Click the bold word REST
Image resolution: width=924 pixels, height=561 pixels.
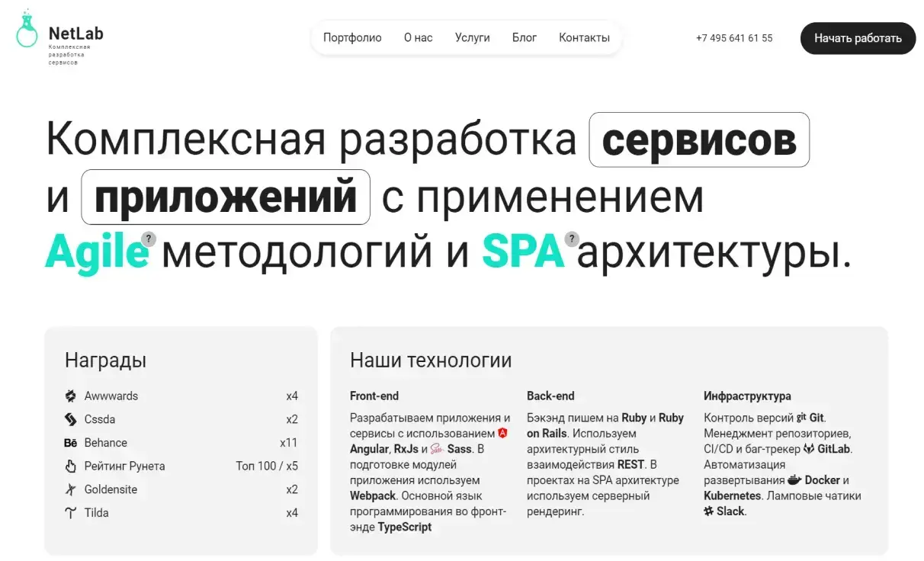(631, 464)
